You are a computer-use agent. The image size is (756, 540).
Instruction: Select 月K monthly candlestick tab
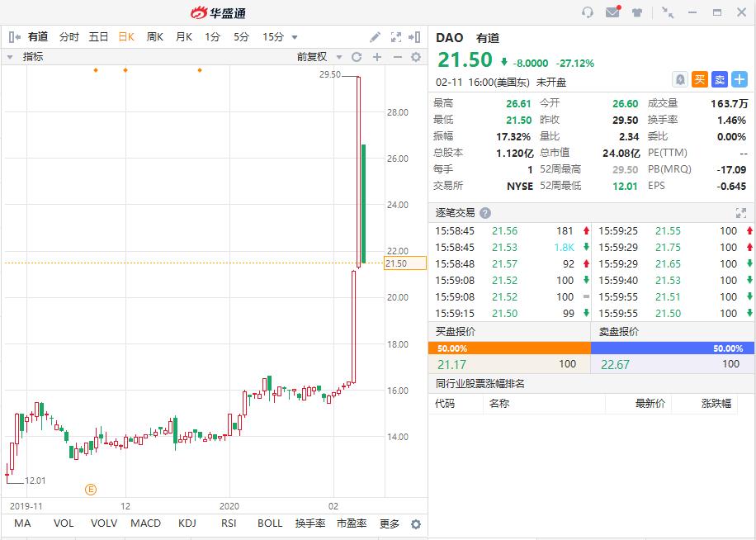184,36
